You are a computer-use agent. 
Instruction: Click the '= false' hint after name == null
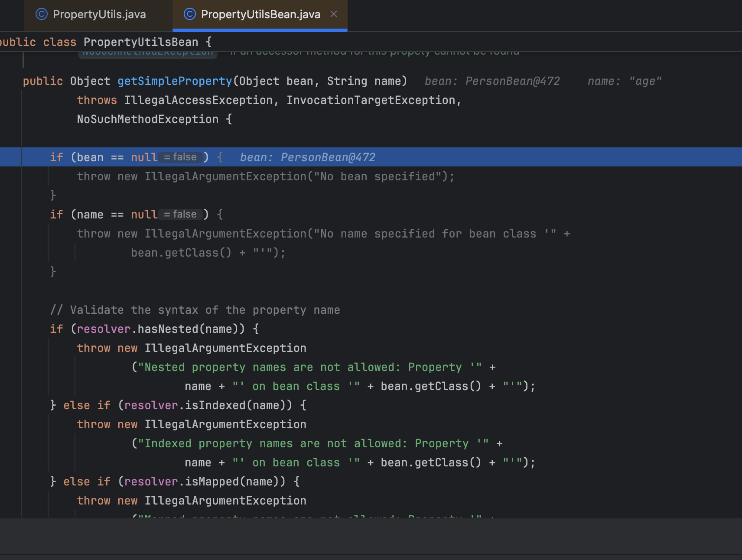(x=180, y=214)
